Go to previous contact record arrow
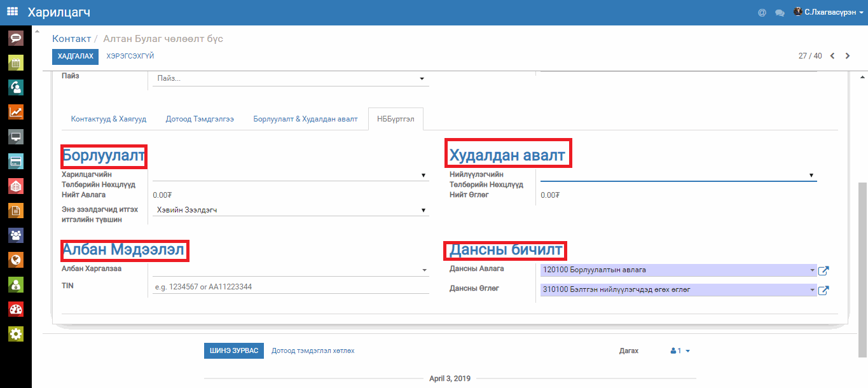Screen dimensions: 868x388 [832, 56]
